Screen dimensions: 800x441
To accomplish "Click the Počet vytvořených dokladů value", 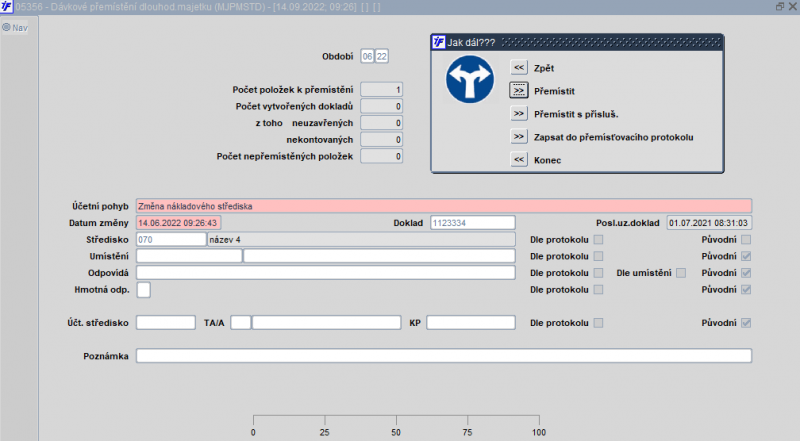I will coord(382,106).
